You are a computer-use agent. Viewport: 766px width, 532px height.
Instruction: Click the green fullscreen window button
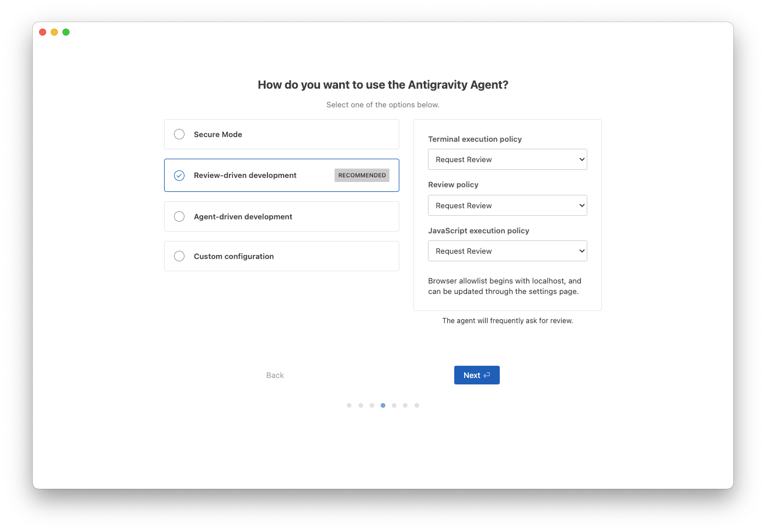(x=66, y=32)
